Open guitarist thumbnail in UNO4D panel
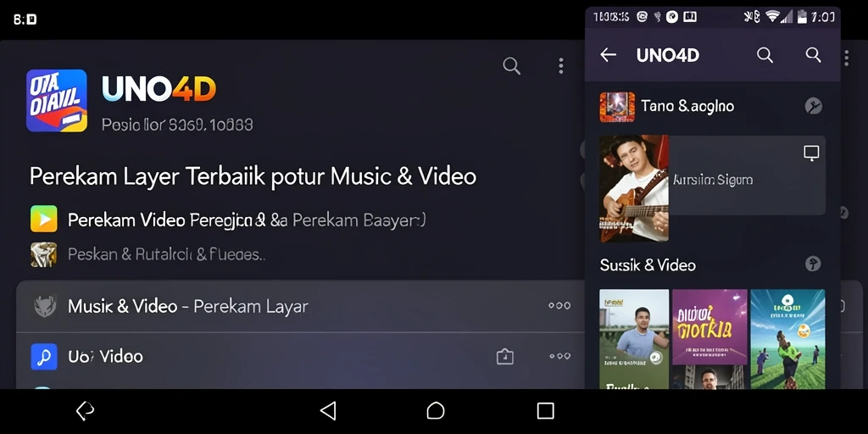This screenshot has width=868, height=434. [634, 188]
